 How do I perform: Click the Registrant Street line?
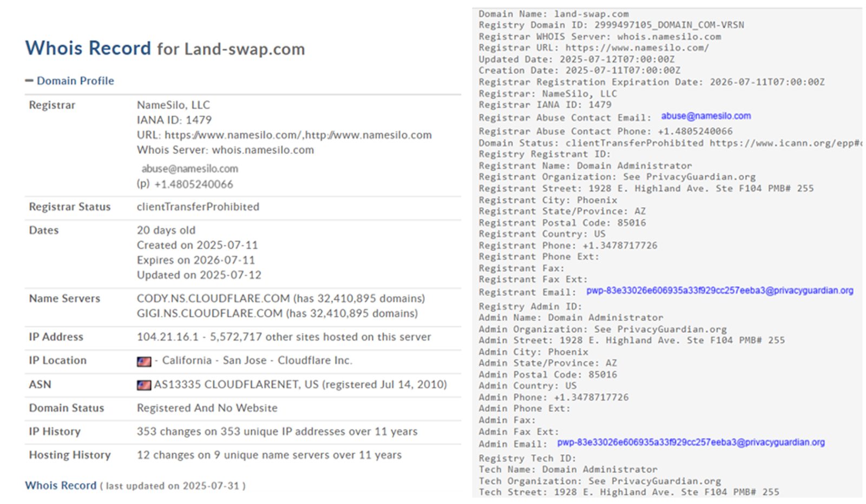pyautogui.click(x=646, y=189)
